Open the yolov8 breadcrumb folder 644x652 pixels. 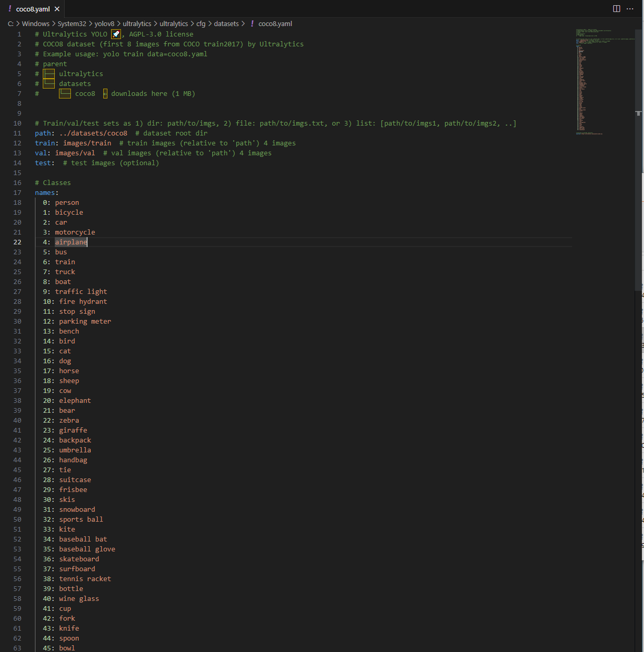(x=104, y=24)
